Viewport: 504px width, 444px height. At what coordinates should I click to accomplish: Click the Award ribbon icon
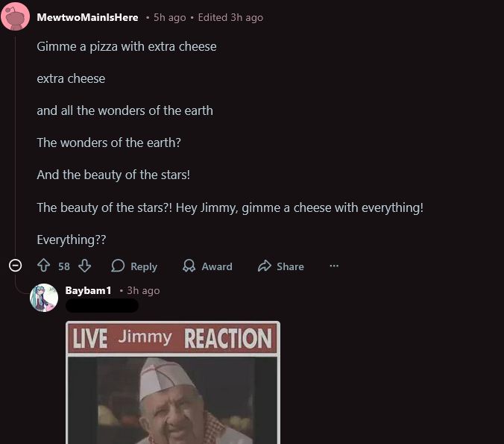[189, 266]
